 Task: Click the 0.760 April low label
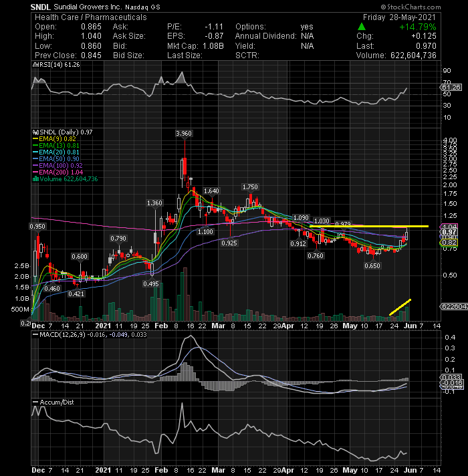[316, 256]
